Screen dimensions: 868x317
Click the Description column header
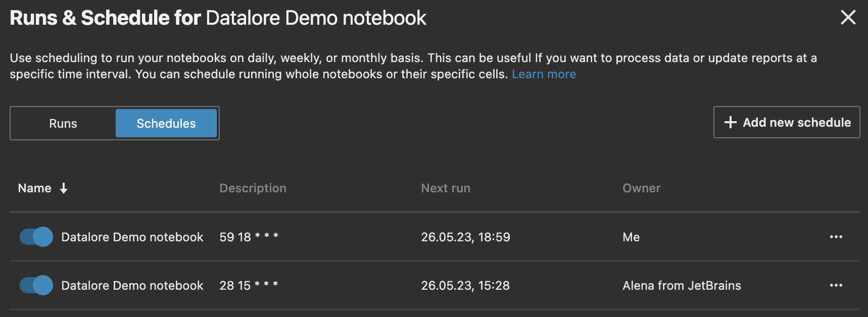click(253, 188)
